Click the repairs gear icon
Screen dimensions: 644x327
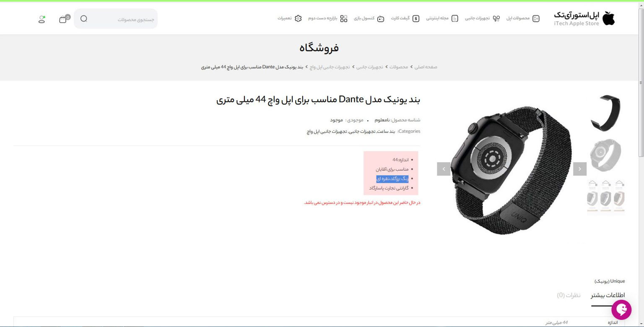tap(298, 18)
